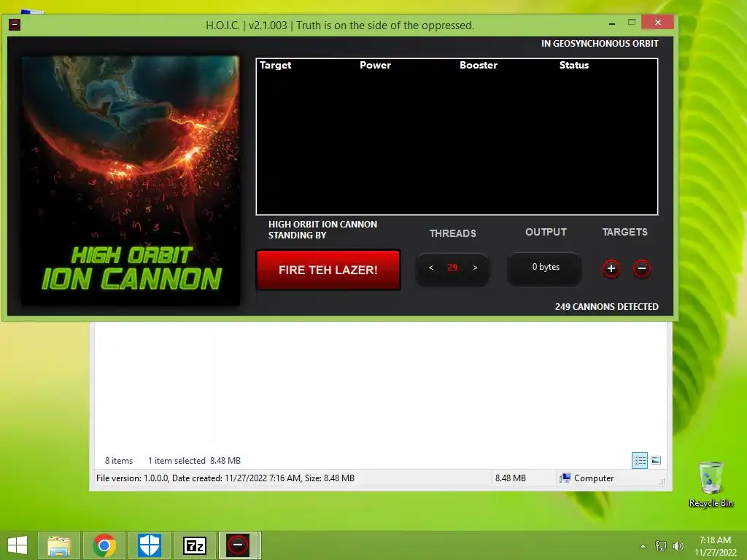The image size is (747, 560).
Task: Click the 249 CANNONS DETECTED text
Action: (606, 307)
